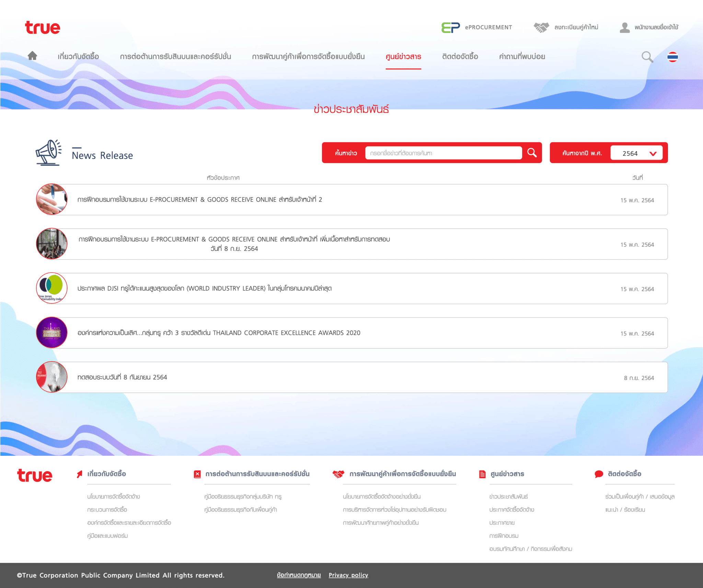
Task: Click footer true logo
Action: click(x=35, y=475)
